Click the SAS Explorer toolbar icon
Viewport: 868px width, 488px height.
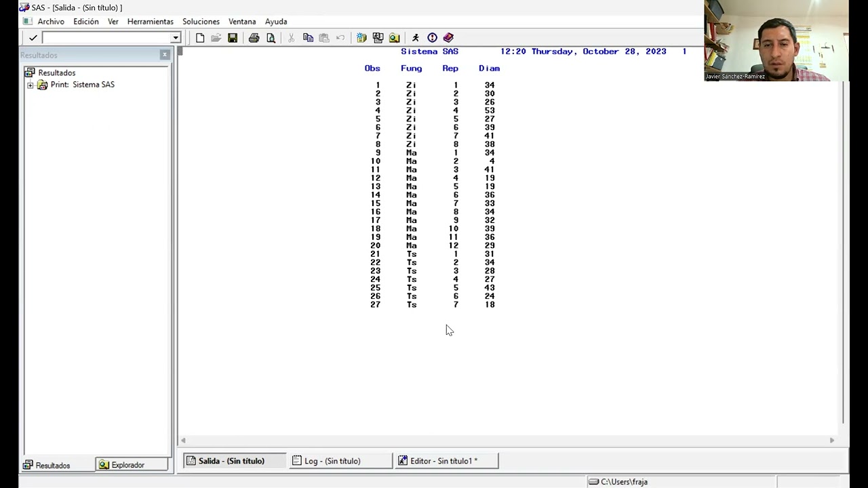click(378, 38)
